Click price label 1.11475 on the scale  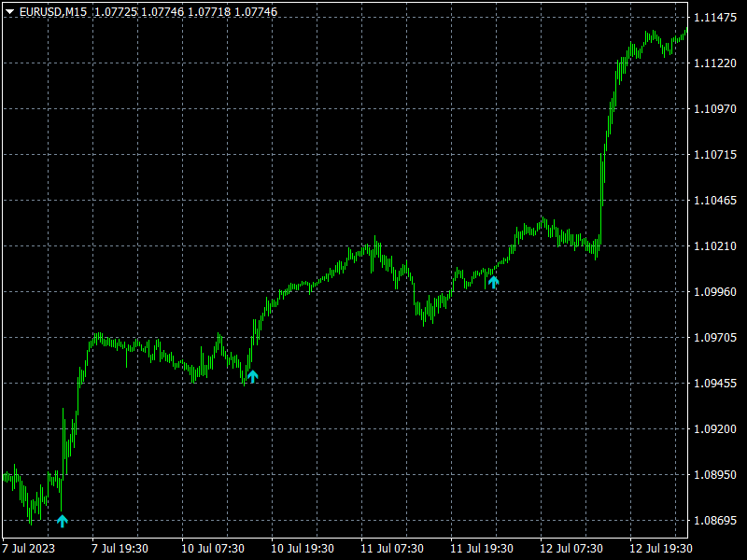(x=715, y=18)
